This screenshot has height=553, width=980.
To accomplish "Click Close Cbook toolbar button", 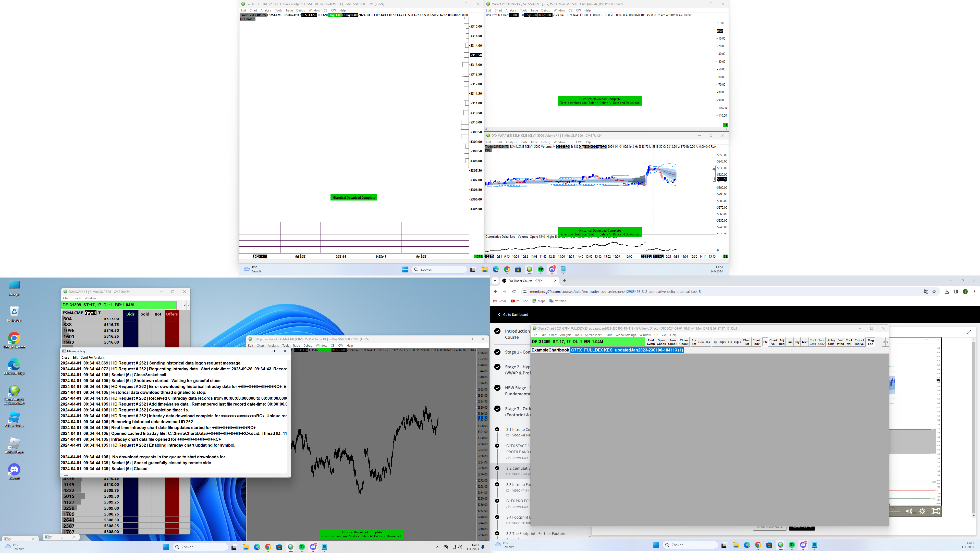I will click(x=684, y=342).
